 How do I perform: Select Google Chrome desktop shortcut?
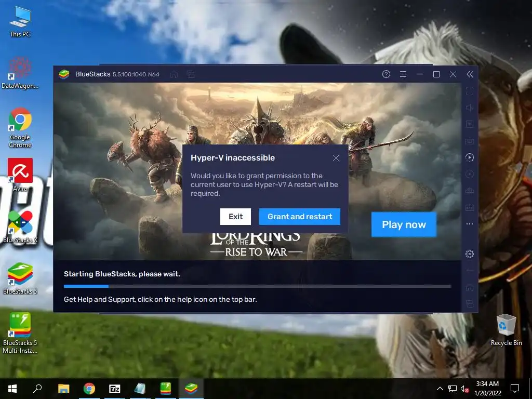pos(20,128)
